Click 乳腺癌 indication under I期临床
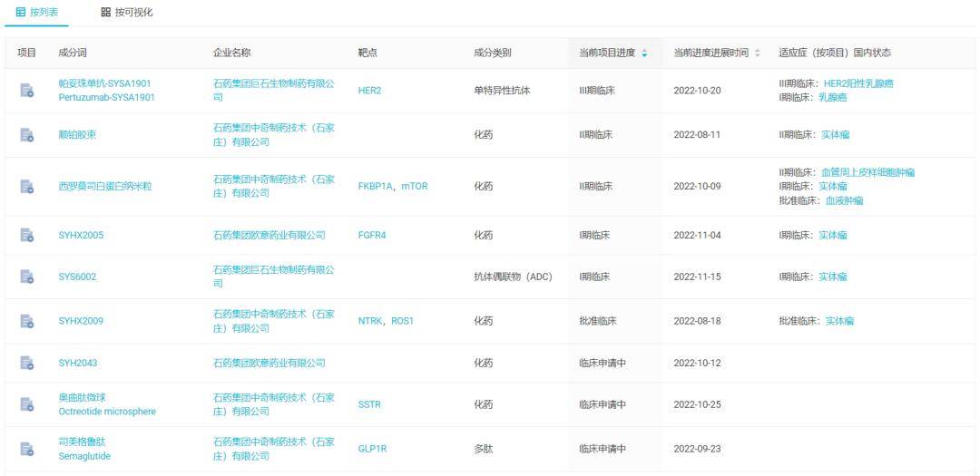Image resolution: width=980 pixels, height=476 pixels. [832, 97]
